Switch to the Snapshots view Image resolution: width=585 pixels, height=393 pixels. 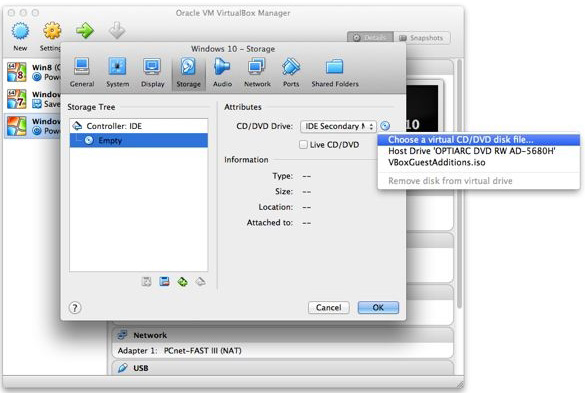click(422, 38)
